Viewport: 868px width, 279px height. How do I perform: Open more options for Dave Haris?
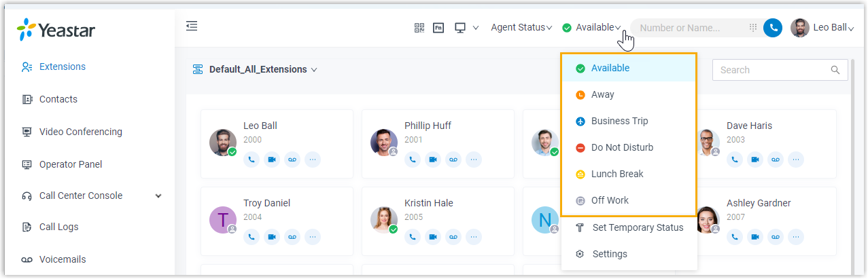coord(796,160)
